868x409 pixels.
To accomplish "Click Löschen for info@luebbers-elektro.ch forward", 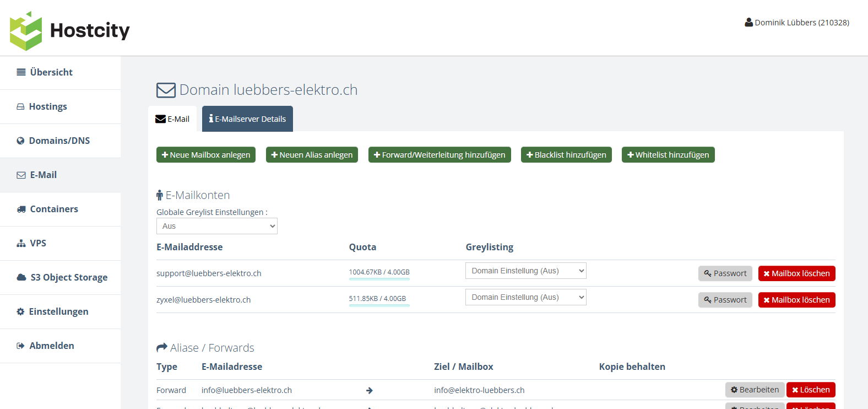I will (x=811, y=390).
